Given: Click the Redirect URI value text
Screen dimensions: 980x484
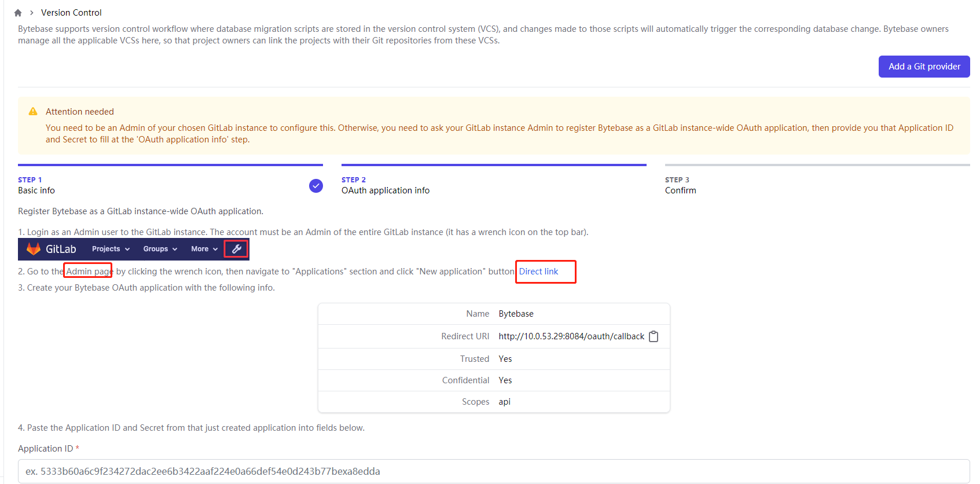Looking at the screenshot, I should tap(571, 336).
